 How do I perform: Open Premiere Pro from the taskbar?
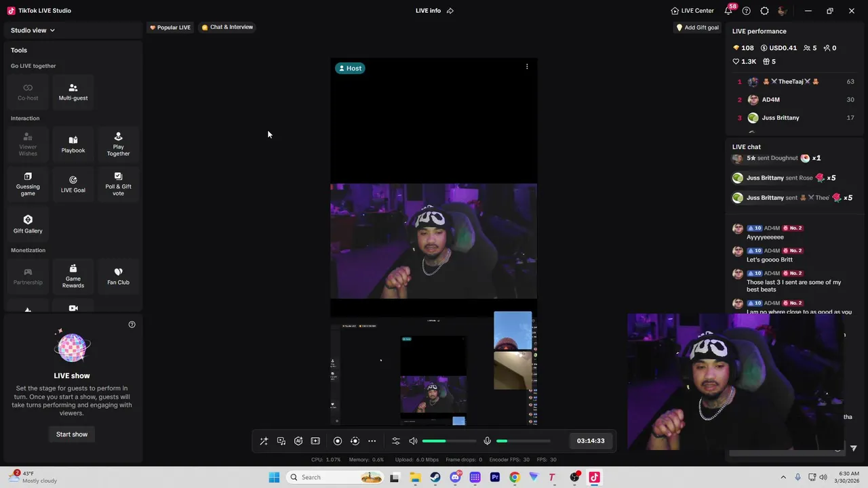495,477
